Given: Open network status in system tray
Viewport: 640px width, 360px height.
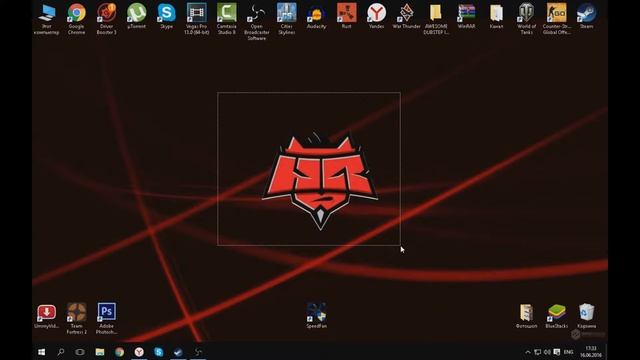Looking at the screenshot, I should pyautogui.click(x=538, y=352).
